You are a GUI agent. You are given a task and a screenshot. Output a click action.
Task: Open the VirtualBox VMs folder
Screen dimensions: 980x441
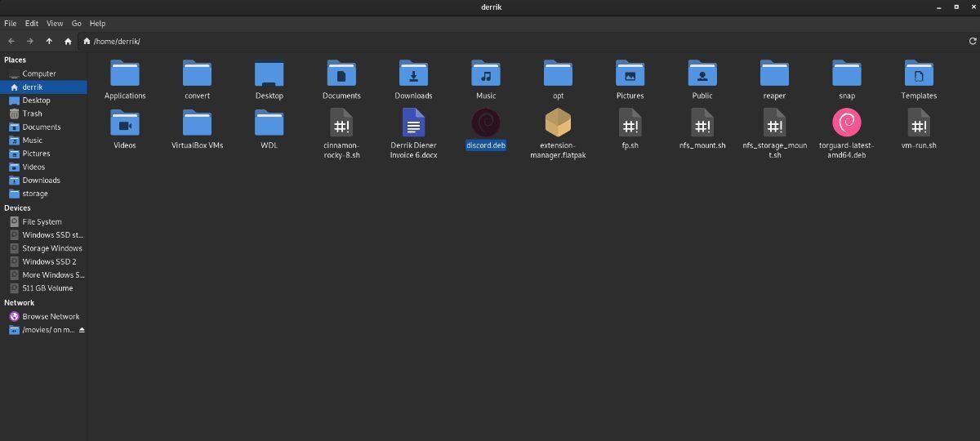pyautogui.click(x=197, y=123)
